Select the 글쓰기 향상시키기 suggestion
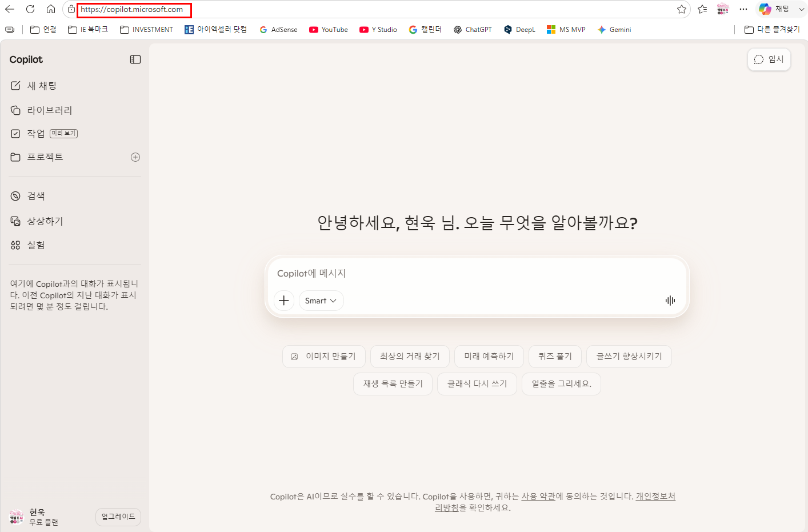 (x=629, y=357)
